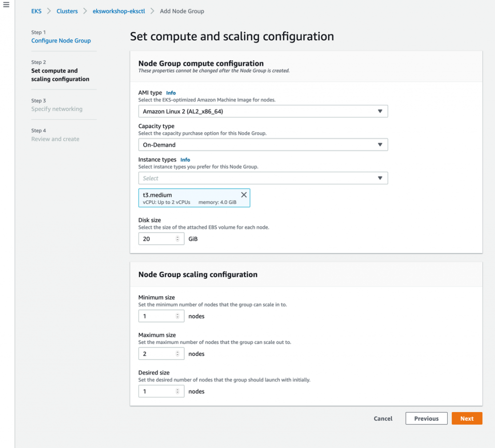Open the Instance types Info link
Viewport: 495px width, 448px height.
185,160
